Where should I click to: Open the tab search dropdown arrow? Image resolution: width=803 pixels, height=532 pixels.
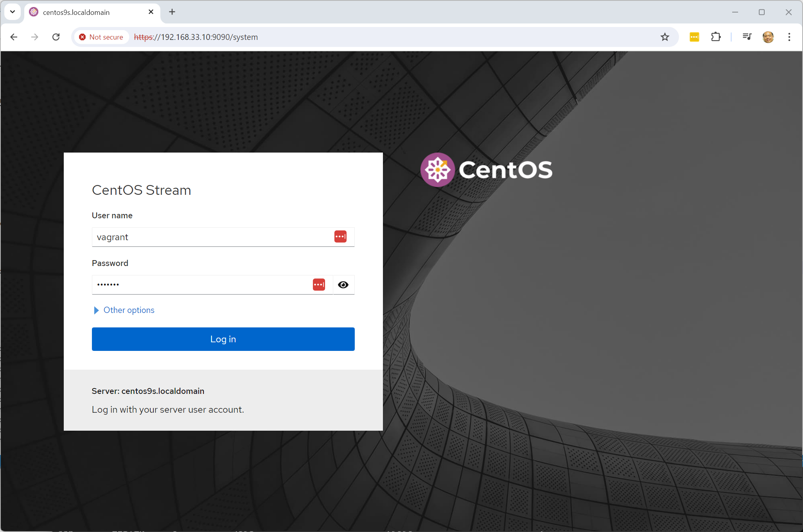pyautogui.click(x=13, y=12)
